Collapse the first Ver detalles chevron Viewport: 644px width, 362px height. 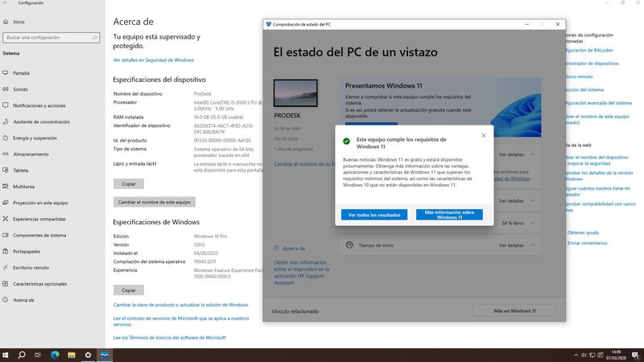(x=533, y=154)
